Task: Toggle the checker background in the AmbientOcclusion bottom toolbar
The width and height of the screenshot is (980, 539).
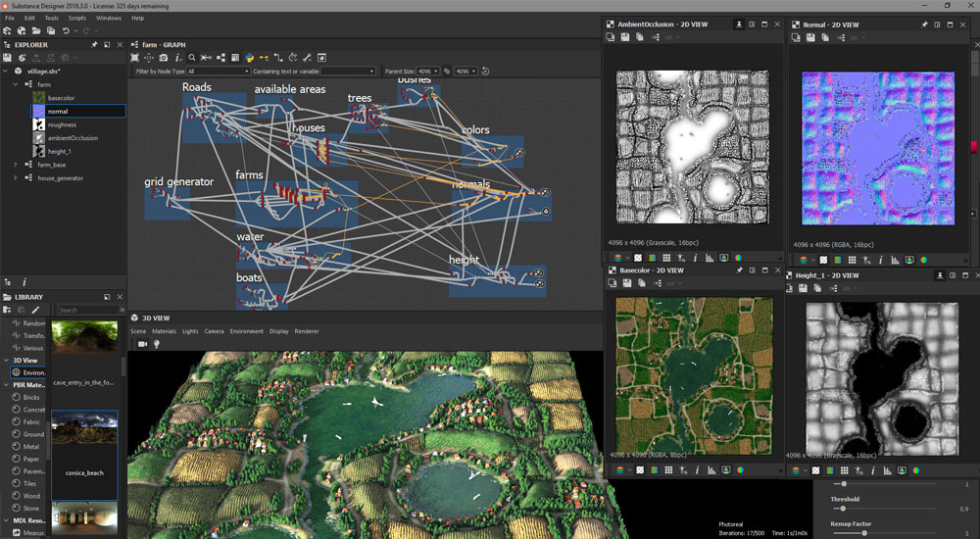Action: coord(638,258)
